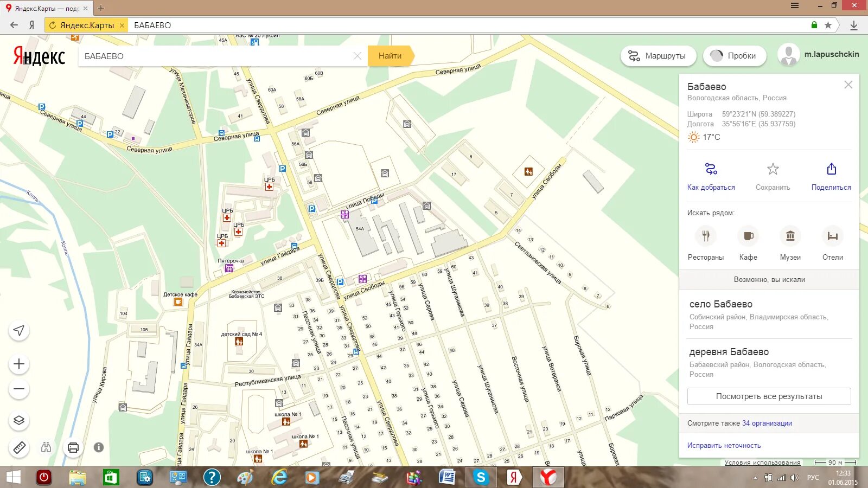868x488 pixels.
Task: Open Internet Explorer from the taskbar
Action: pos(279,478)
